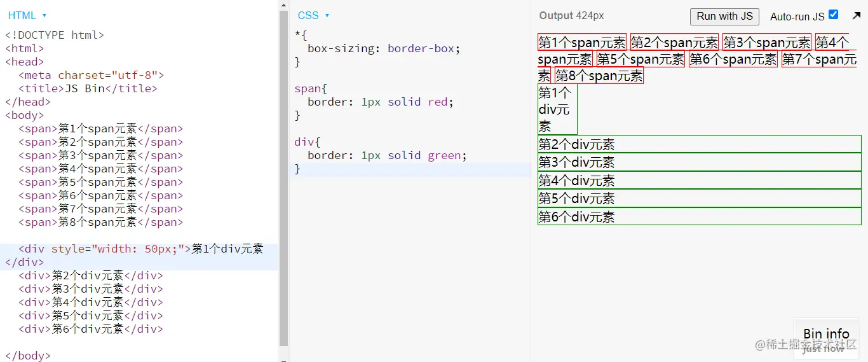Click the narrow 第1个div元素 box in output

557,109
